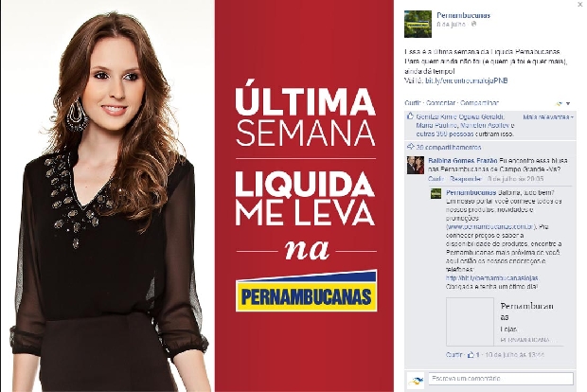Click thumbs-up count icon on the reply

[471, 354]
